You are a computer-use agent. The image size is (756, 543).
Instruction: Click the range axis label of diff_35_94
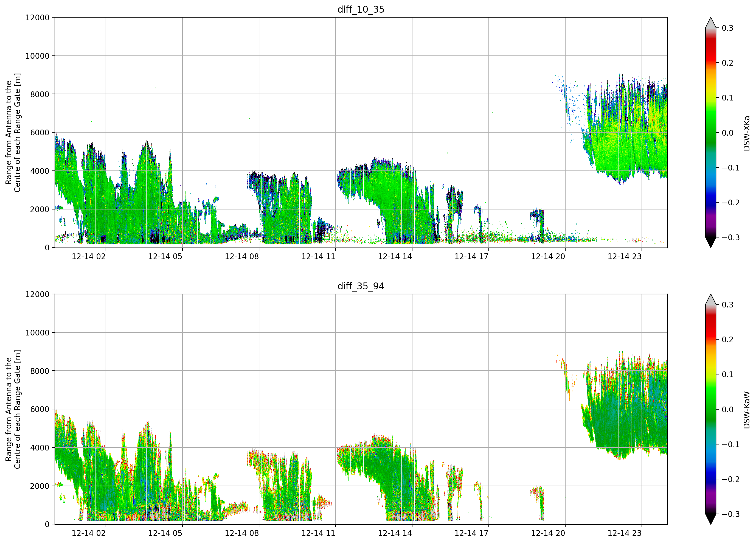[x=13, y=409]
